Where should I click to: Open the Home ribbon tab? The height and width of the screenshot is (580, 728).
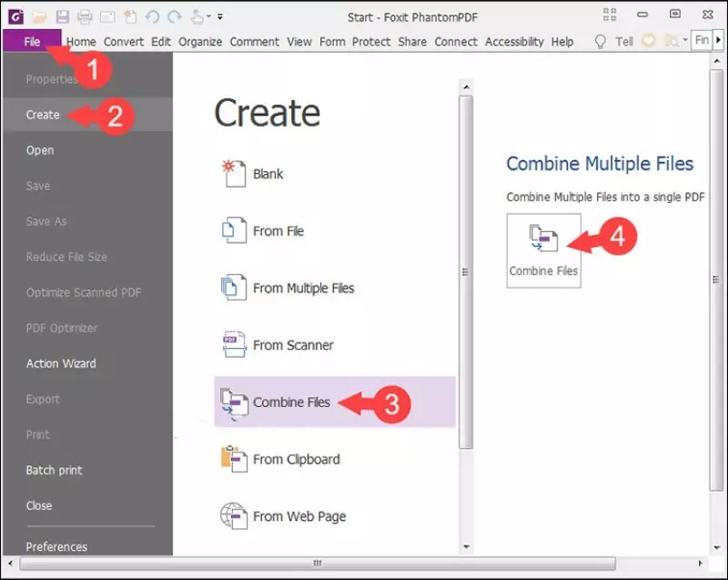[x=81, y=42]
